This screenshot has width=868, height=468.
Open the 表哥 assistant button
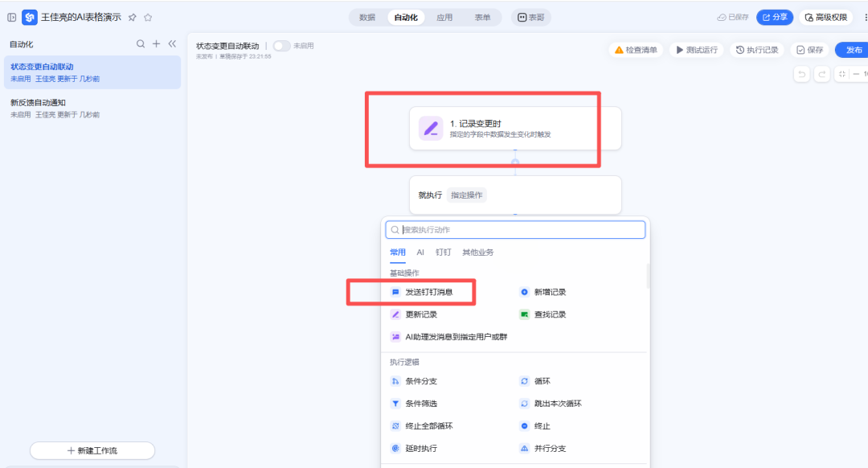point(530,17)
